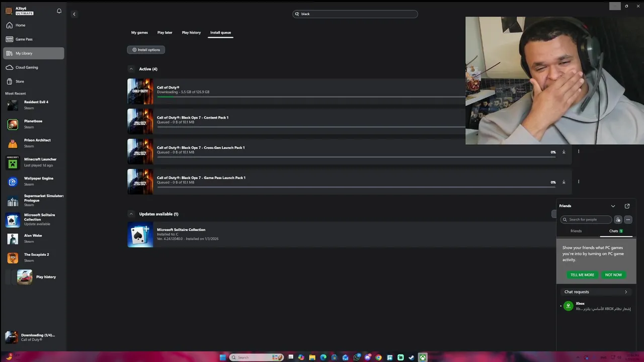Click the download icon for Game Pass Launch Pack 1
Viewport: 644px width, 362px height.
[563, 182]
